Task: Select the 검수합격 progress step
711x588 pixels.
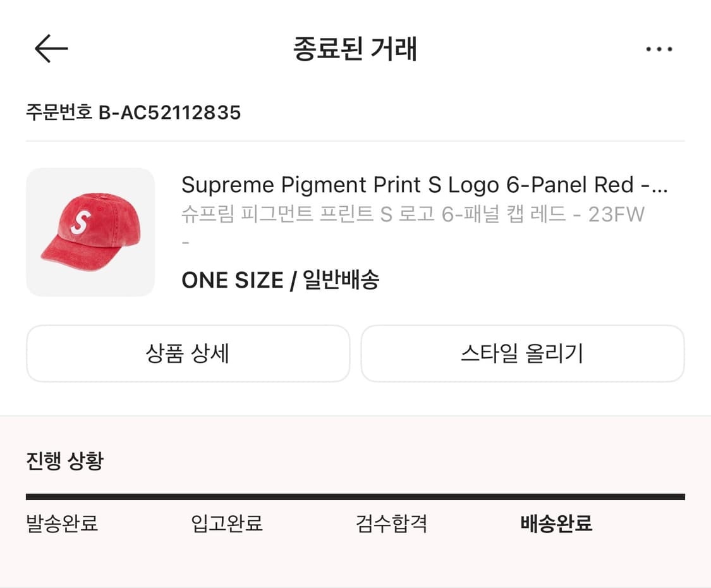Action: [x=392, y=524]
